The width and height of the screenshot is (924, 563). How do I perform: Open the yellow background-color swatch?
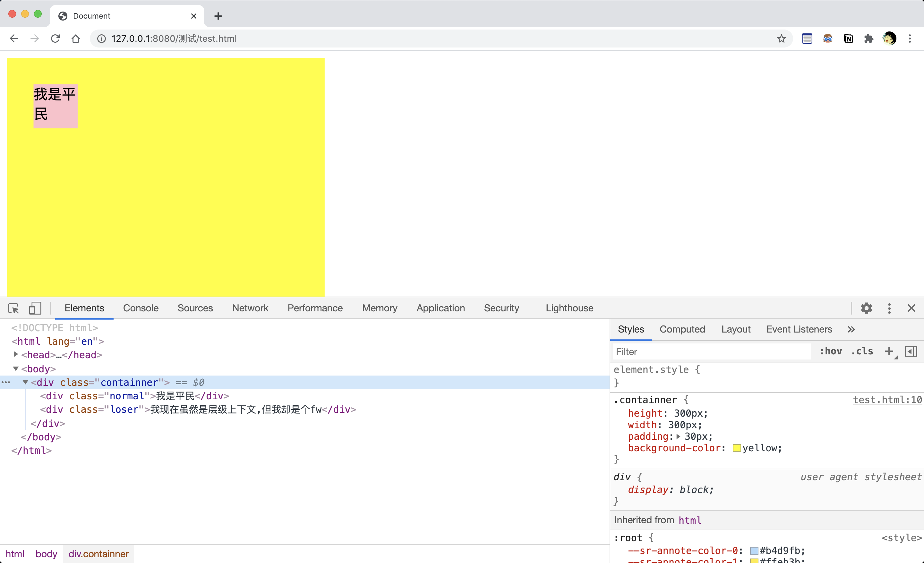[737, 448]
